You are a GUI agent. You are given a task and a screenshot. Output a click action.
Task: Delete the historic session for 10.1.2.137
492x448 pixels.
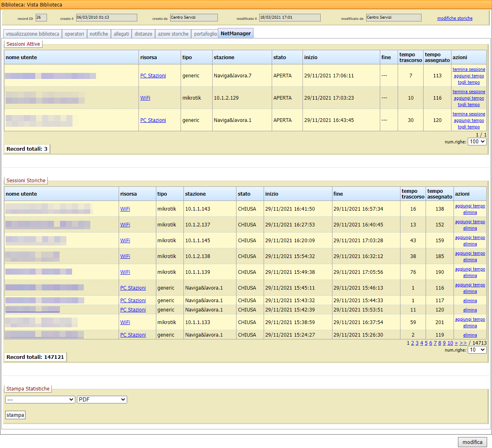470,228
